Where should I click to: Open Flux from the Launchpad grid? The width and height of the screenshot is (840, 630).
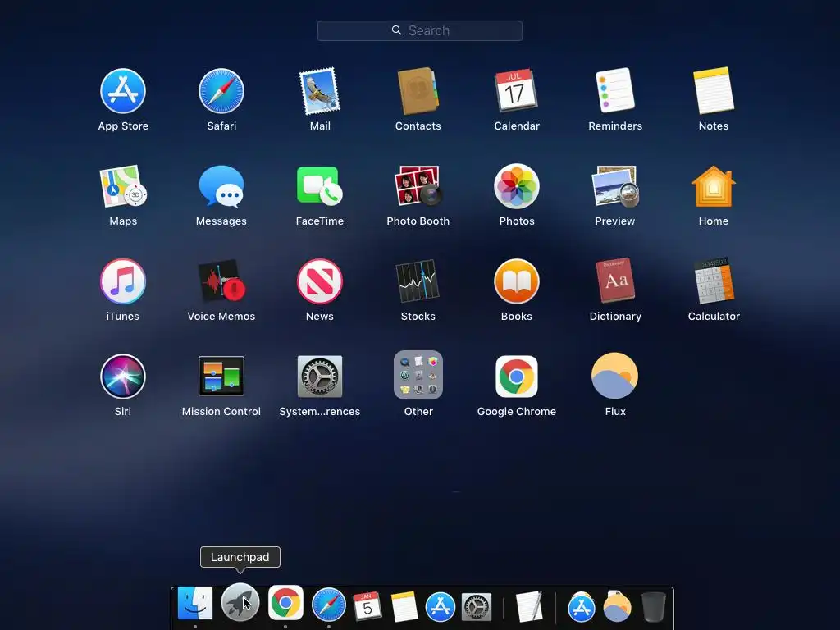pos(615,376)
